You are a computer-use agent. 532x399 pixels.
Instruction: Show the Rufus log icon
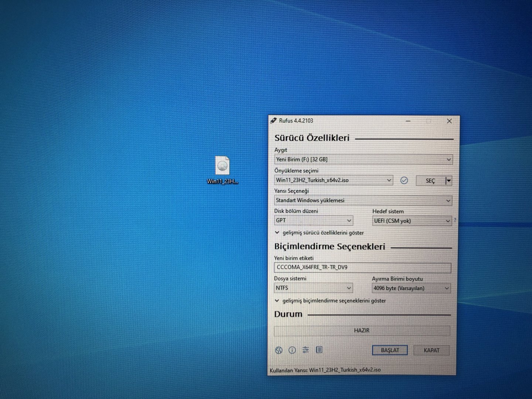pyautogui.click(x=319, y=349)
